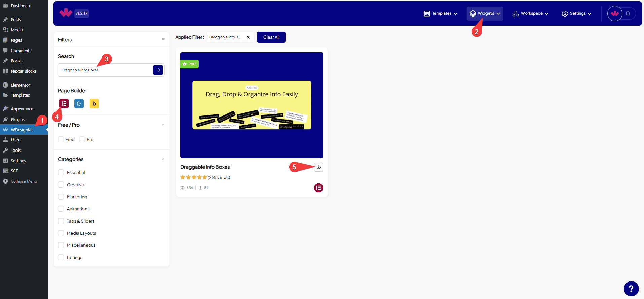Check the Creative category
Viewport: 644px width, 299px height.
point(61,185)
